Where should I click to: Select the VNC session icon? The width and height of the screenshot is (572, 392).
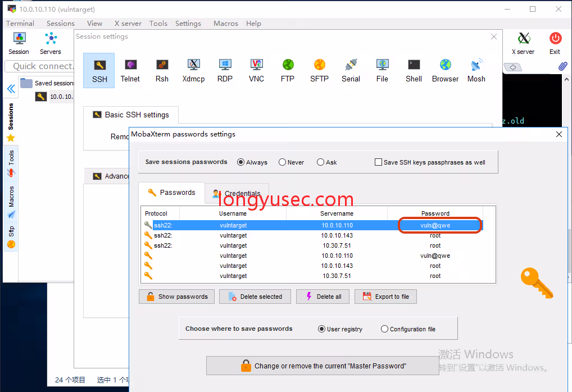(x=256, y=71)
